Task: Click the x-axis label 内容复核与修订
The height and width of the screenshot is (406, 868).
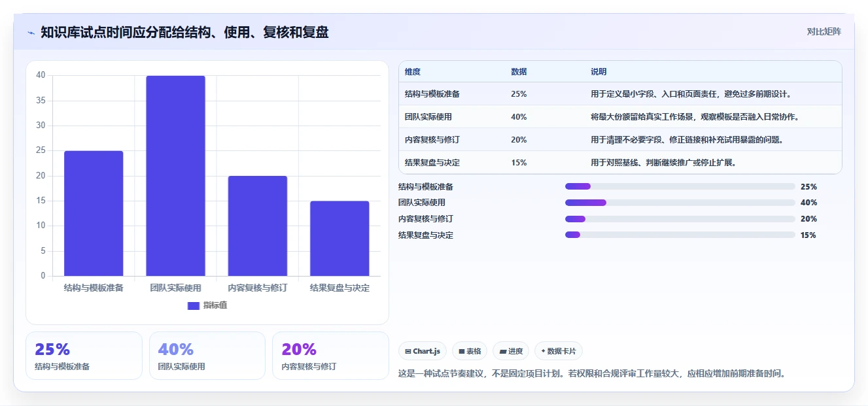Action: coord(258,288)
